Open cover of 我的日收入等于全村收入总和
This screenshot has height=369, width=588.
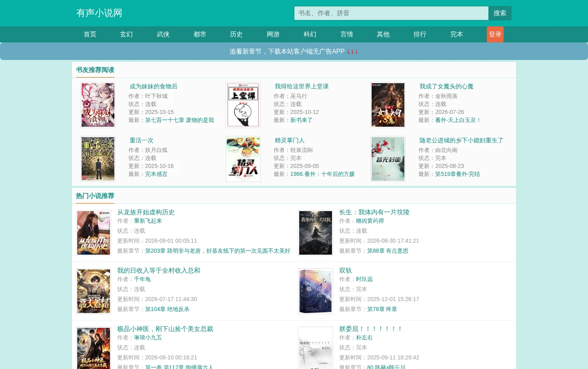click(x=94, y=291)
